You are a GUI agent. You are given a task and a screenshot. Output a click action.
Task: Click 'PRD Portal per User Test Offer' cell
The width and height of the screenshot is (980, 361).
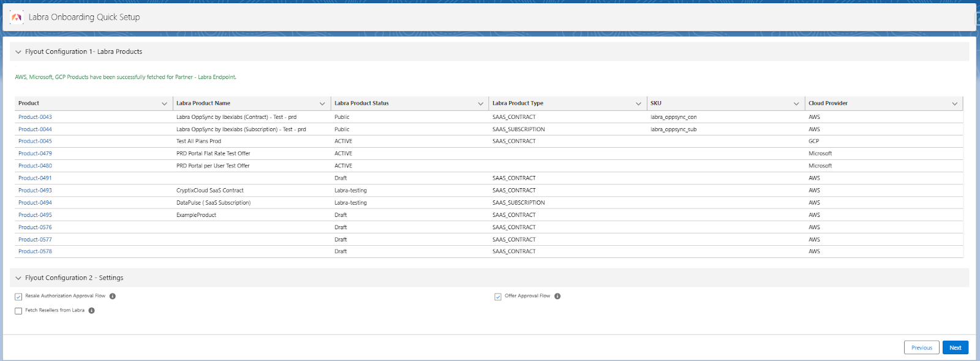tap(213, 165)
